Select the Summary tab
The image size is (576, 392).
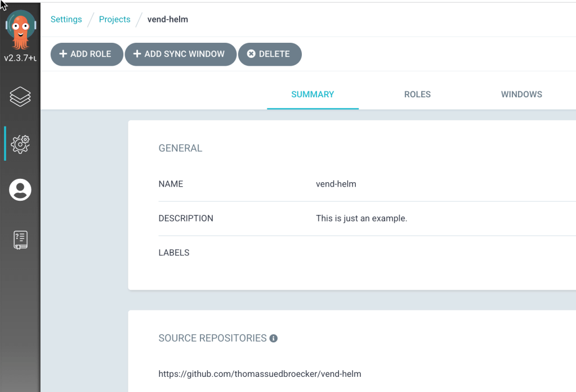(x=312, y=94)
